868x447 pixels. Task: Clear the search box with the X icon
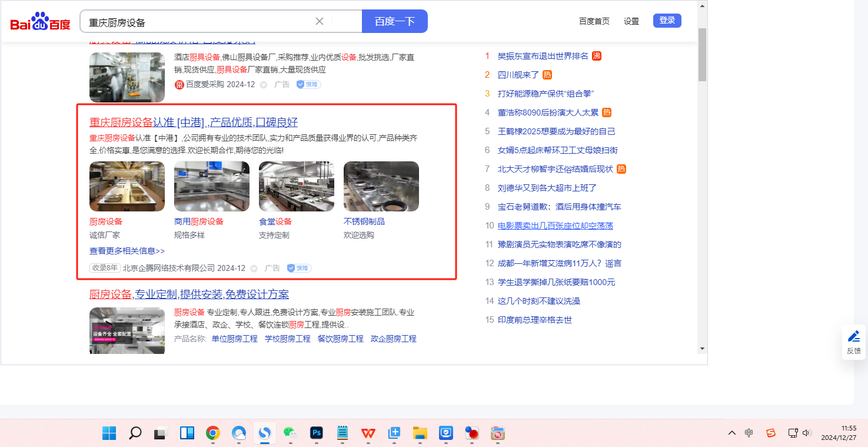coord(320,21)
